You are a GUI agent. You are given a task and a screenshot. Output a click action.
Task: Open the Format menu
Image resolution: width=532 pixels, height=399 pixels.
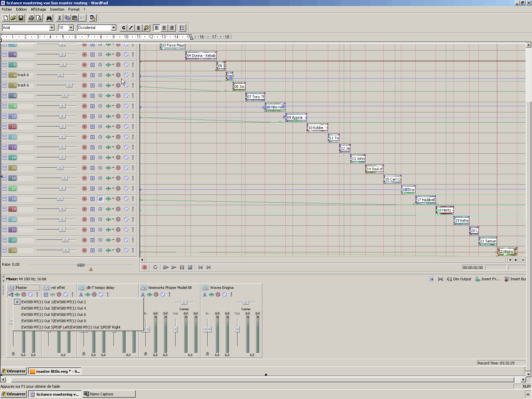coord(74,9)
